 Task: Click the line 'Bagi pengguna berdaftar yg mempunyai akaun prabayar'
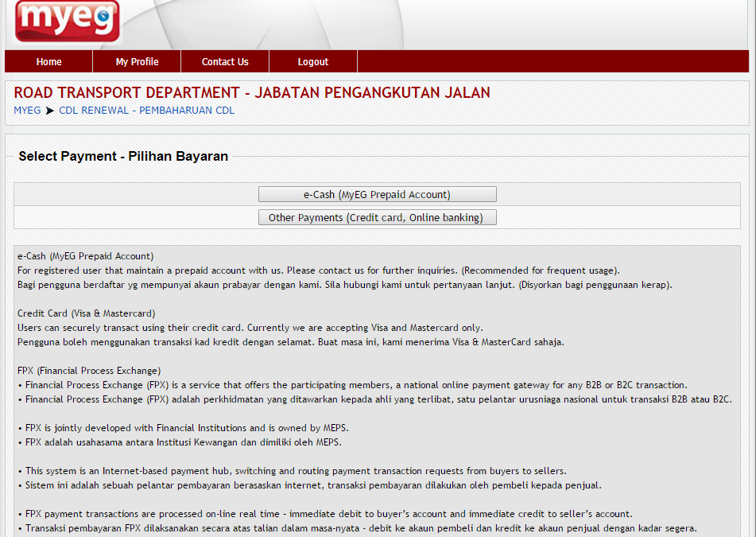click(345, 285)
